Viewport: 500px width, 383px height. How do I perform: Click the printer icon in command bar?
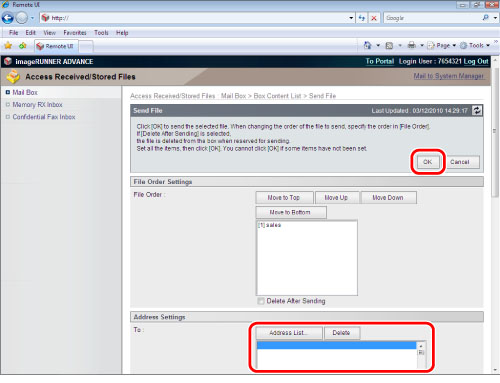click(412, 45)
